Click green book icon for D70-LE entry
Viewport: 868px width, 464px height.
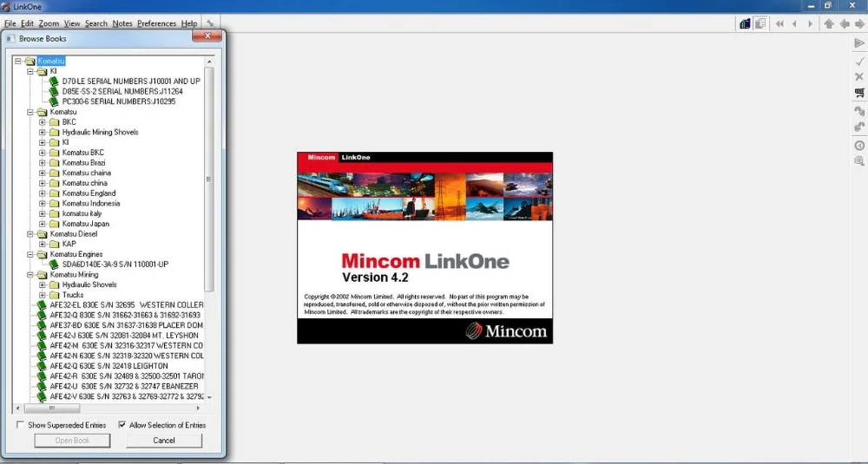[54, 82]
